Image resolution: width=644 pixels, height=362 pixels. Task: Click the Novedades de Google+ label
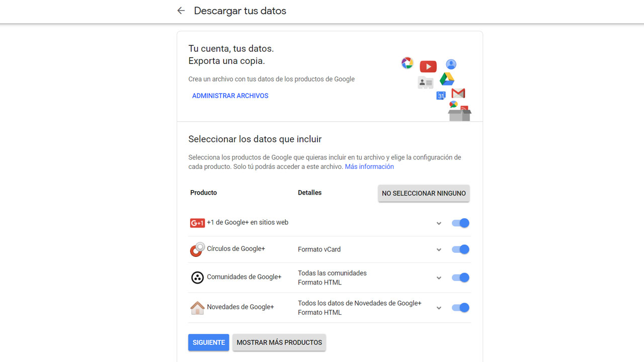[240, 307]
